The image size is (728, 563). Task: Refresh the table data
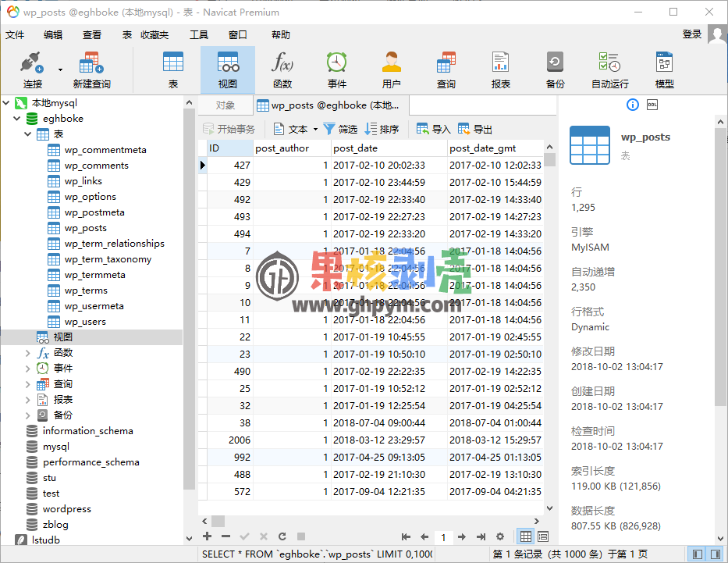point(282,536)
